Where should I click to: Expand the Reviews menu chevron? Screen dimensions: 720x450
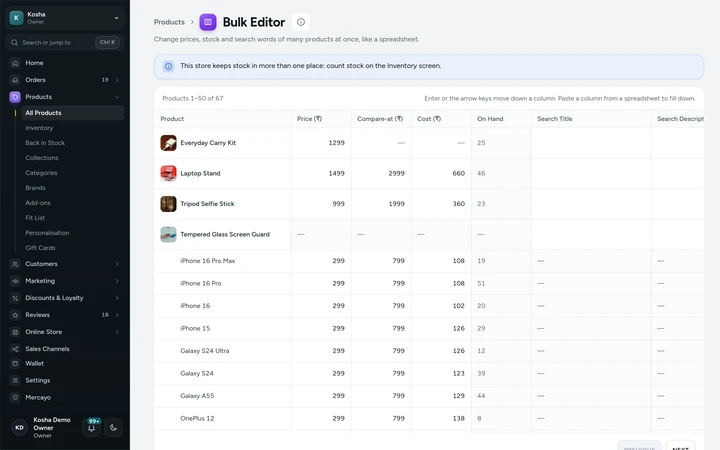coord(117,315)
